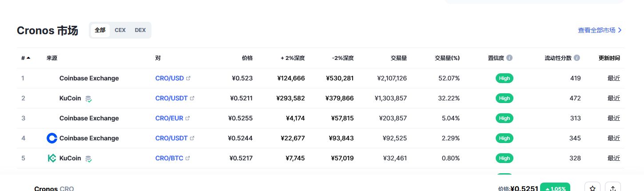Click the KuCoin logo in row 5
The width and height of the screenshot is (644, 191).
pyautogui.click(x=52, y=158)
